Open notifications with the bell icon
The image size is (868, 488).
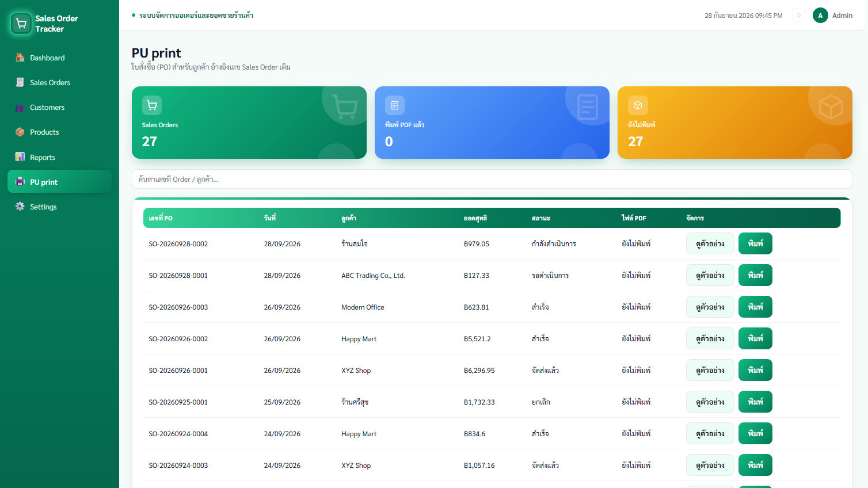(x=798, y=16)
